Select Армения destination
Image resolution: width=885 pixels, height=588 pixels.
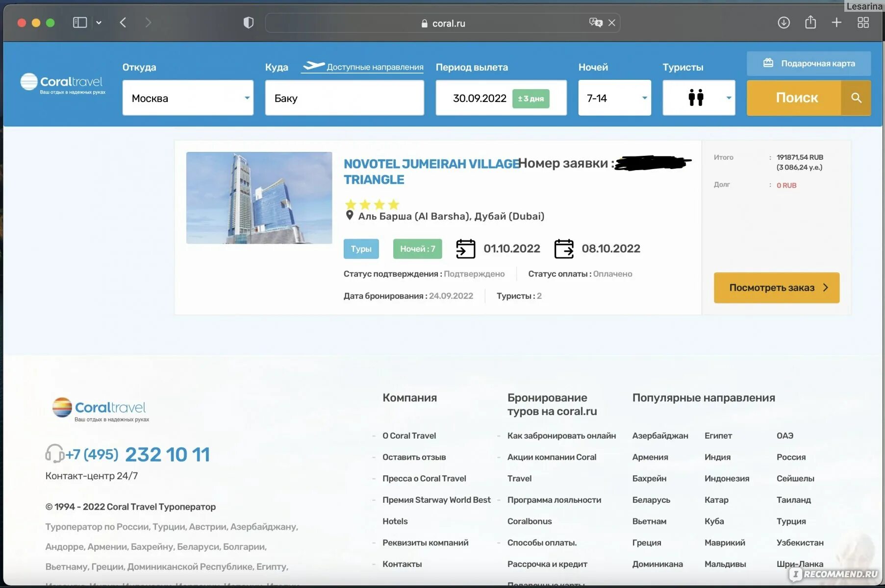coord(650,457)
